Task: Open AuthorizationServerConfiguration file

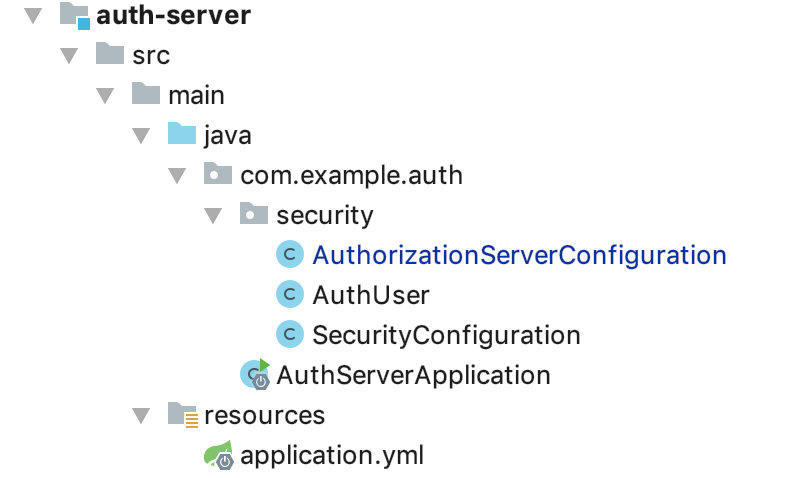Action: pos(519,255)
